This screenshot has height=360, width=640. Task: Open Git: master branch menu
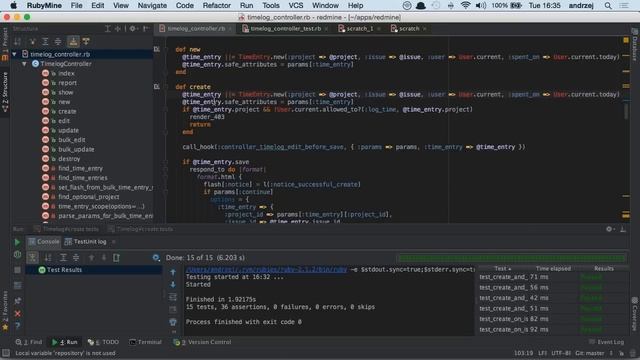(x=589, y=353)
